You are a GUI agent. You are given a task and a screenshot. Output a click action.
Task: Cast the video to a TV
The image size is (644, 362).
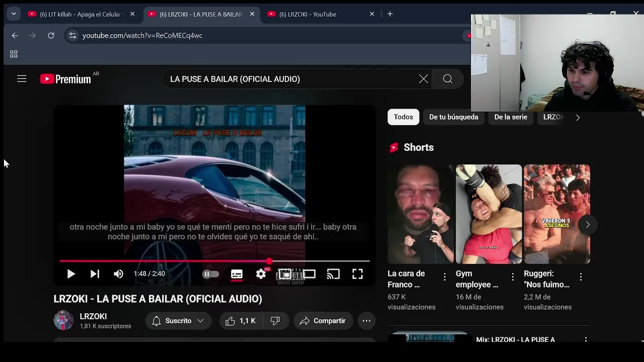pos(333,274)
